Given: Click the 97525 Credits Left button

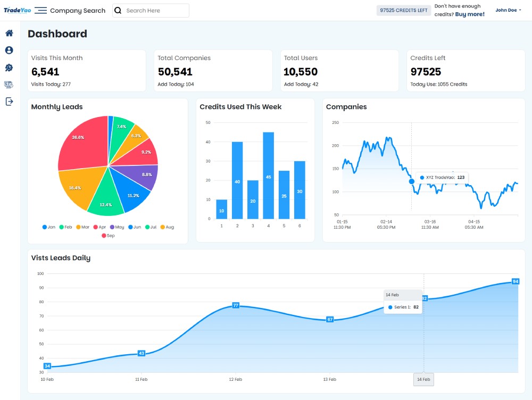Looking at the screenshot, I should point(403,11).
